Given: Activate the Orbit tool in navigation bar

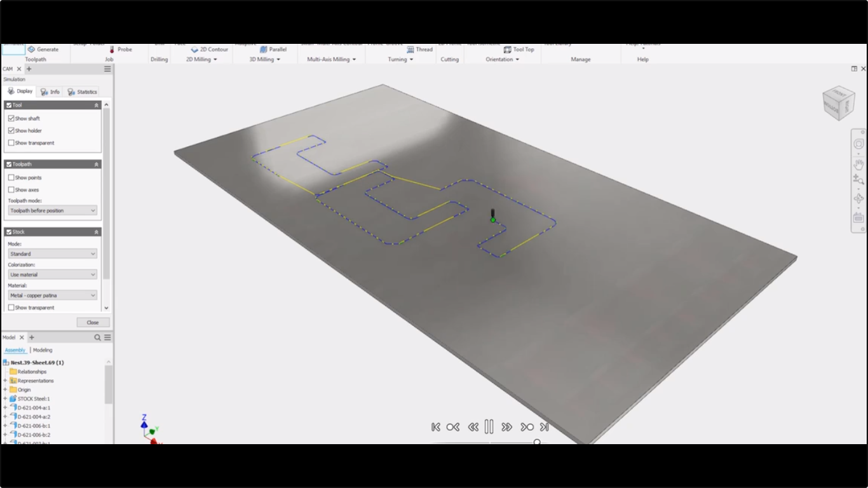Looking at the screenshot, I should [858, 199].
